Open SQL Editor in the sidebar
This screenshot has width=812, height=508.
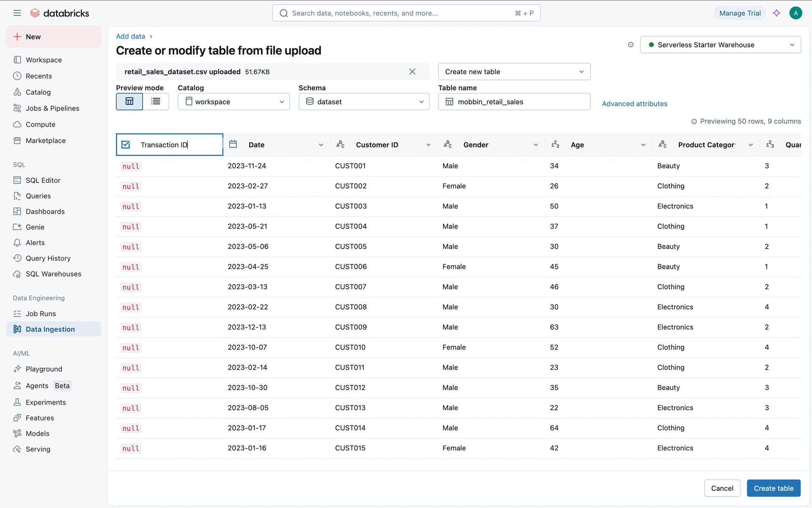tap(43, 180)
